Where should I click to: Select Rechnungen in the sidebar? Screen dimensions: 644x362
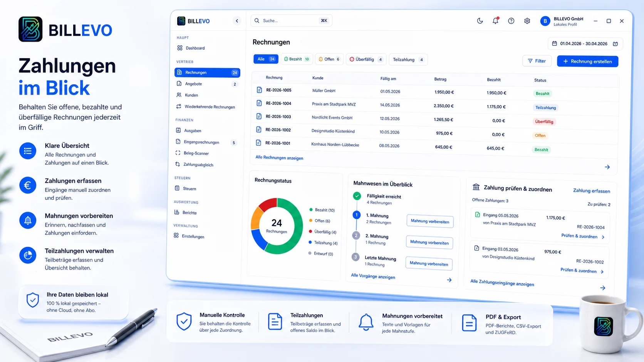207,72
